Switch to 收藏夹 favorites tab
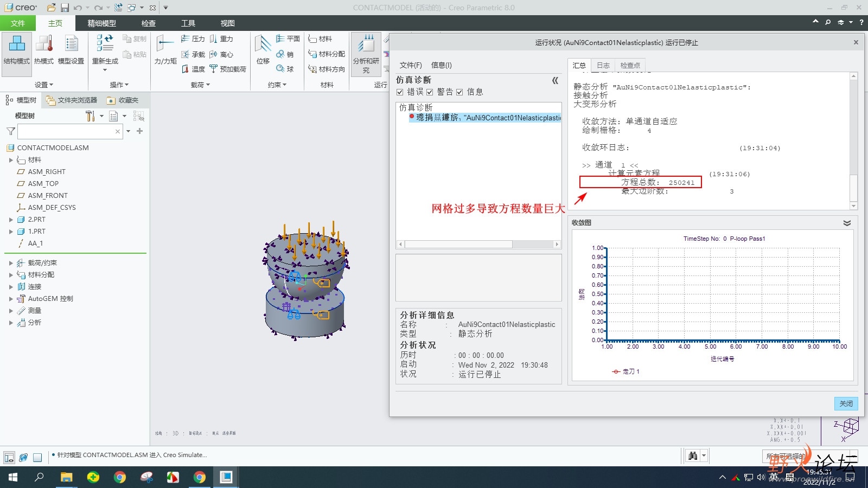The width and height of the screenshot is (868, 488). tap(123, 100)
